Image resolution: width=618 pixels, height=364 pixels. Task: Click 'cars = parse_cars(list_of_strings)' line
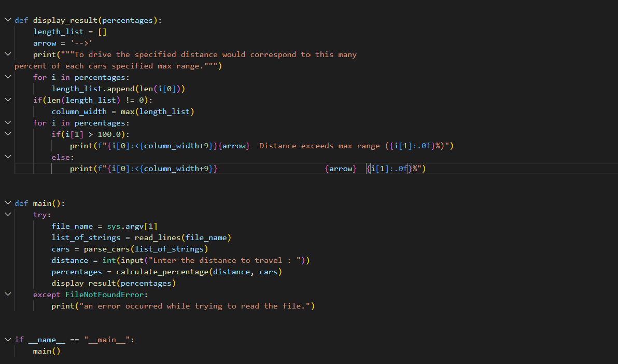pos(130,249)
